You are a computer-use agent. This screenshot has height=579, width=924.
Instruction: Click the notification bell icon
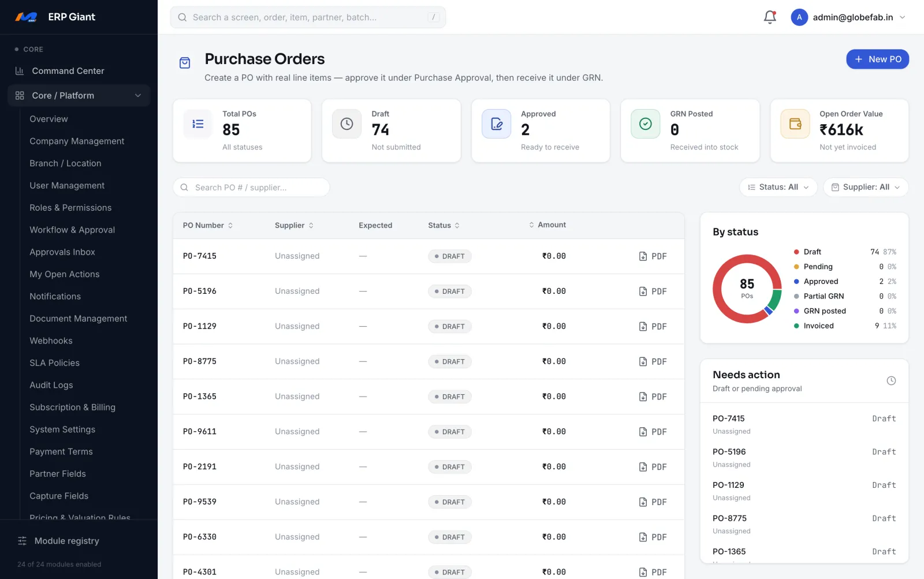pos(770,17)
